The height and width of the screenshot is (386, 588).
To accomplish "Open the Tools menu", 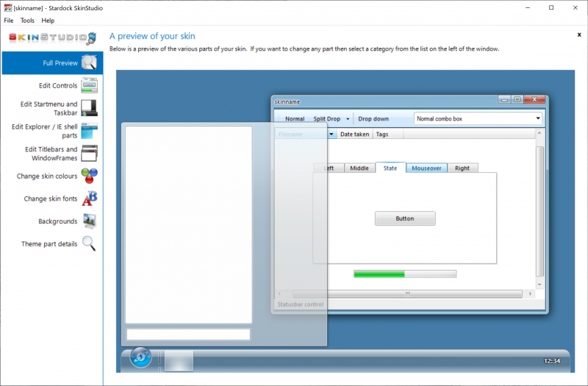I will (x=27, y=21).
